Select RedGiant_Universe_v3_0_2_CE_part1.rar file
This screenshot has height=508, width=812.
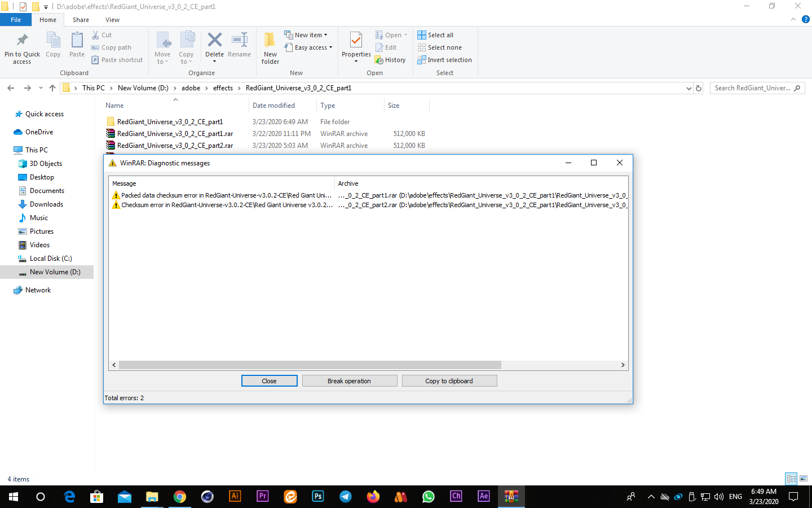(x=175, y=134)
